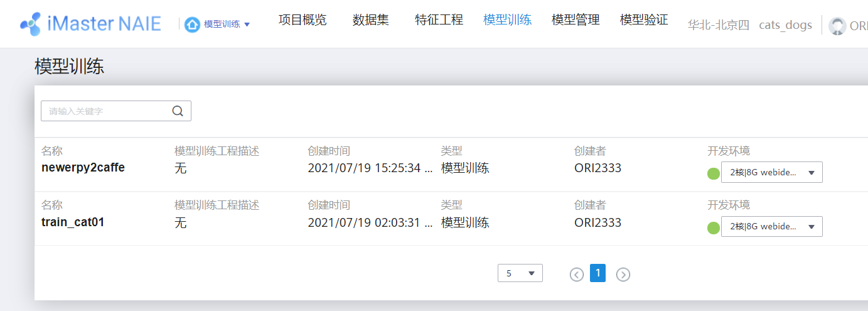Click the search magnifier icon

[x=178, y=111]
